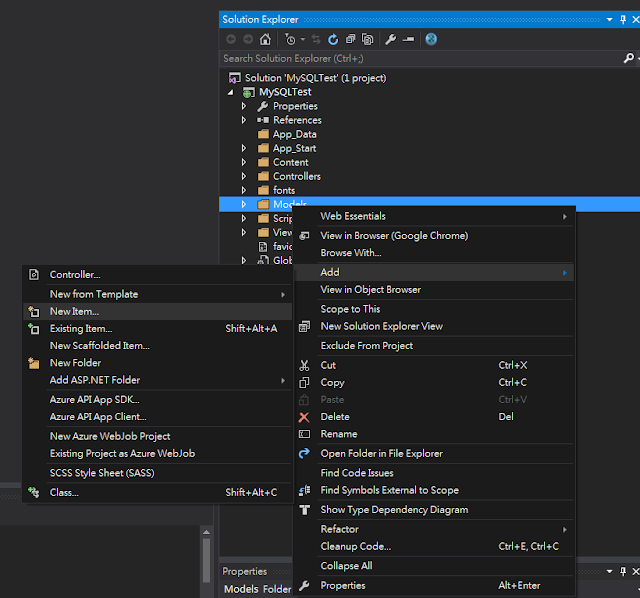640x598 pixels.
Task: Open Solution Explorer window options arrow
Action: 609,19
